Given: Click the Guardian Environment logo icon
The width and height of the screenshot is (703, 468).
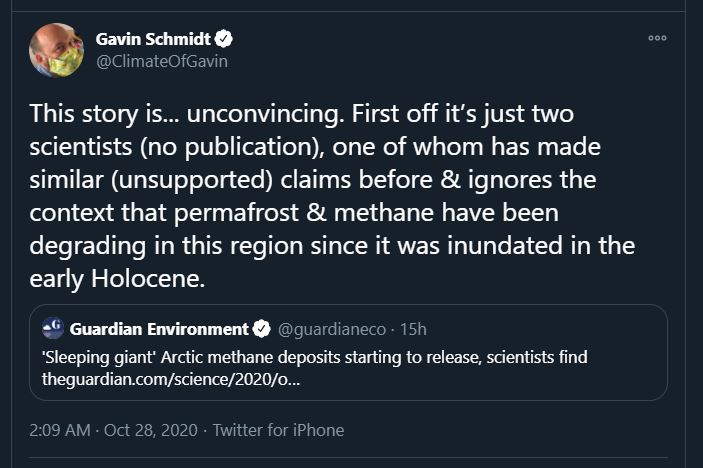Looking at the screenshot, I should (54, 329).
